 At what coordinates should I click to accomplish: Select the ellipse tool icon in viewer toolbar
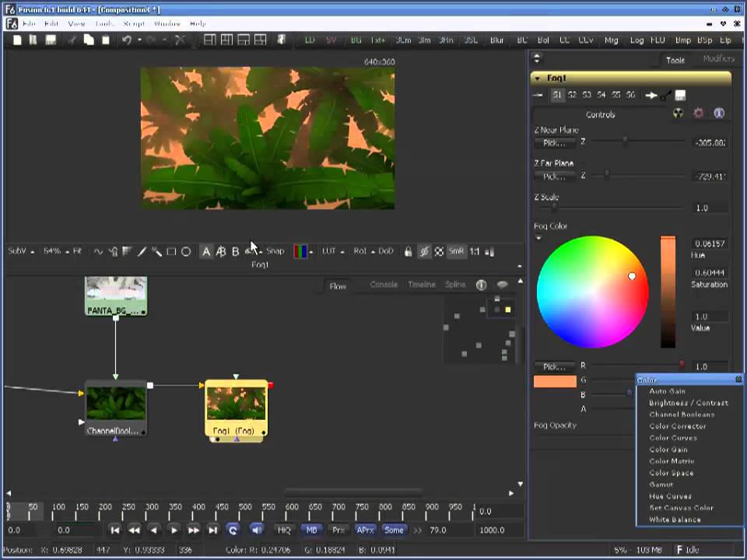click(x=186, y=251)
